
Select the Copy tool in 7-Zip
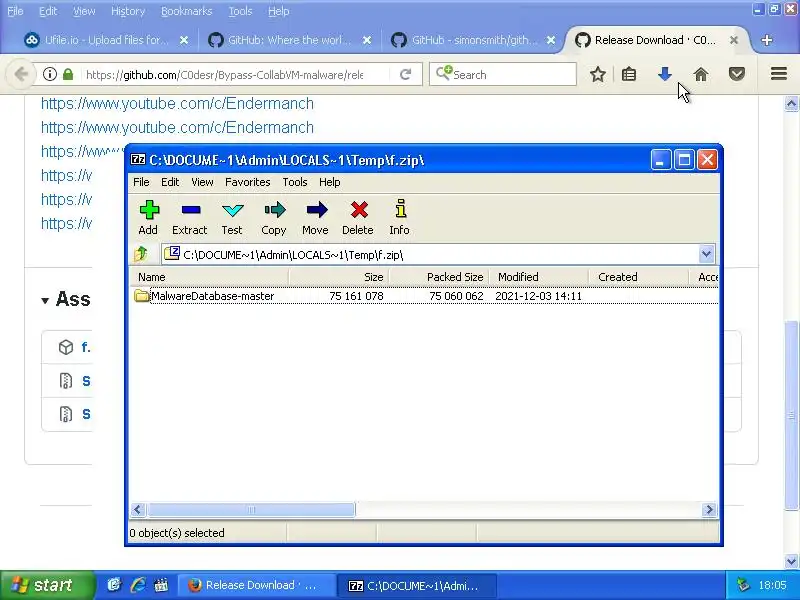tap(274, 217)
